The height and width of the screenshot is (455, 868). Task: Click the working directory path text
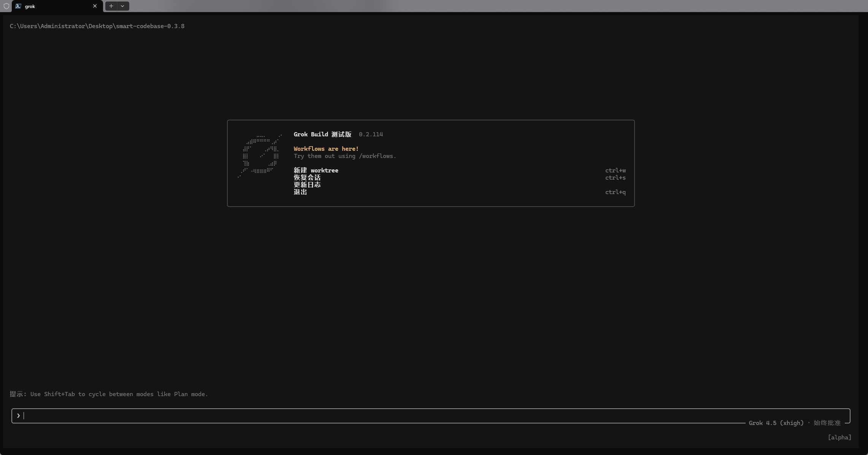pyautogui.click(x=97, y=26)
